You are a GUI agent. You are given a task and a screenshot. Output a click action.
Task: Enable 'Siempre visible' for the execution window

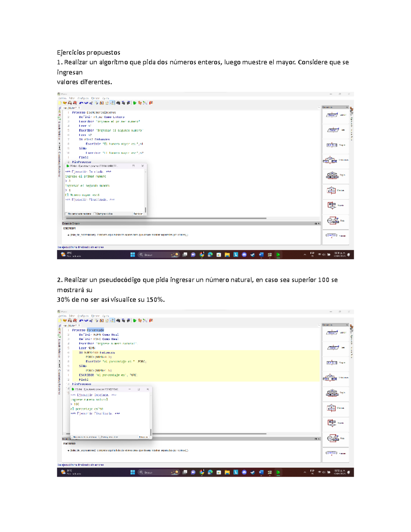(x=95, y=214)
